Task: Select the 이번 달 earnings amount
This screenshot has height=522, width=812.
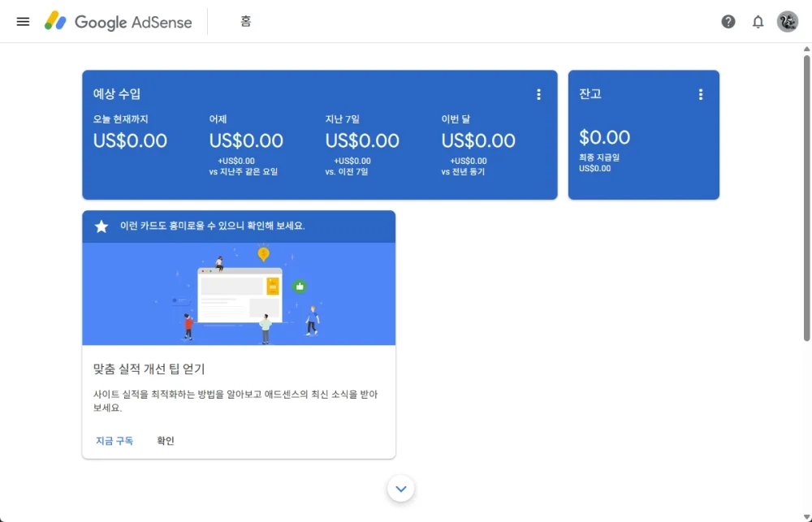Action: click(478, 140)
